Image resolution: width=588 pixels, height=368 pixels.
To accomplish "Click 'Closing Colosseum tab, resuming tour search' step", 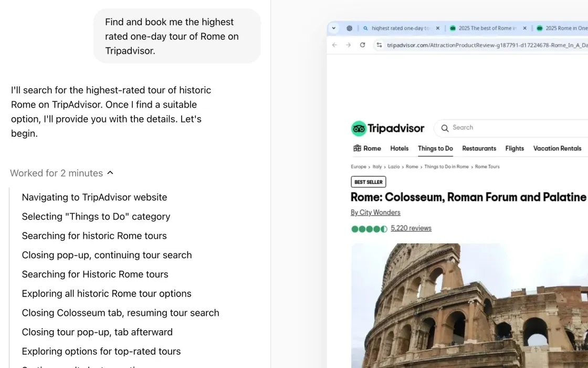I will 120,313.
